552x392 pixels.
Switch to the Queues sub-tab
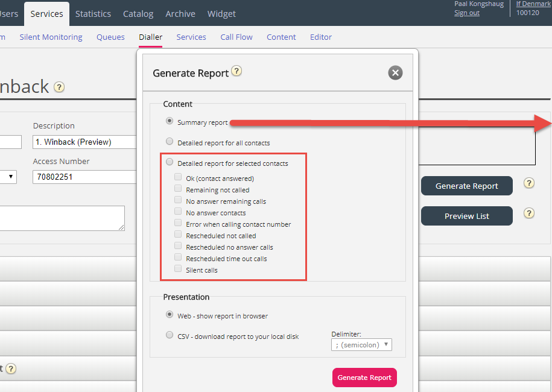coord(110,37)
